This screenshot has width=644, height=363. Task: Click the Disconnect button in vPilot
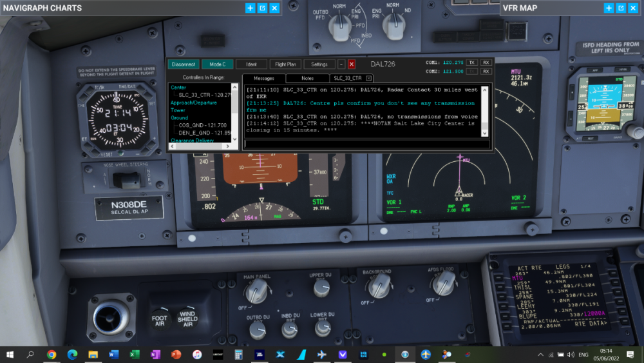(183, 64)
